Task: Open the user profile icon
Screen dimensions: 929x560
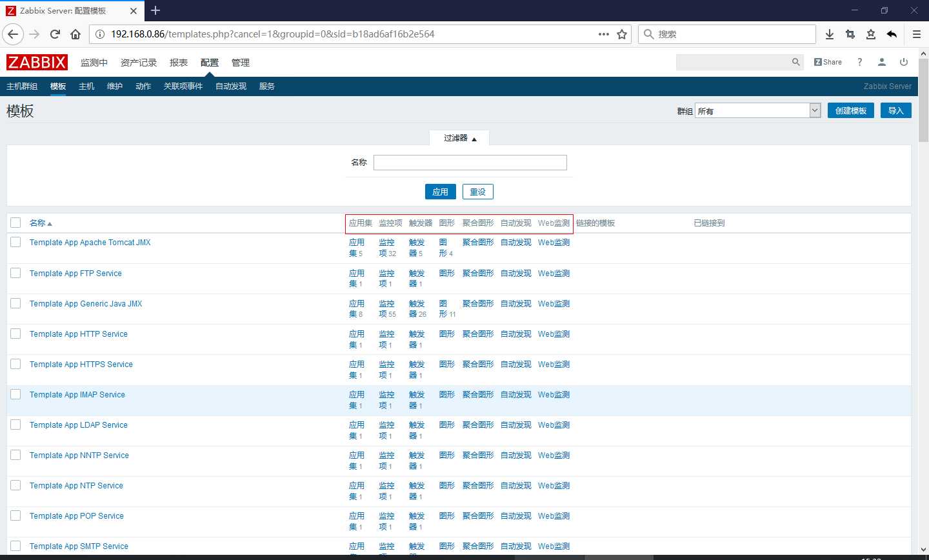Action: [881, 62]
